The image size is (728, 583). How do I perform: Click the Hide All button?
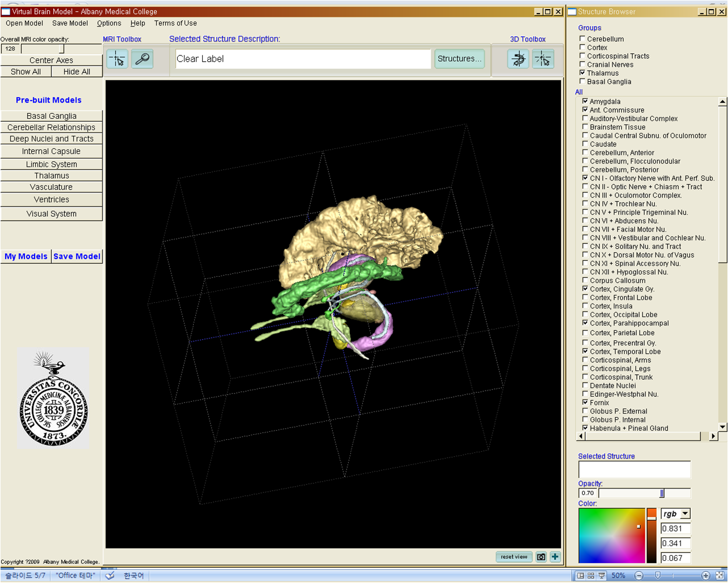point(77,72)
